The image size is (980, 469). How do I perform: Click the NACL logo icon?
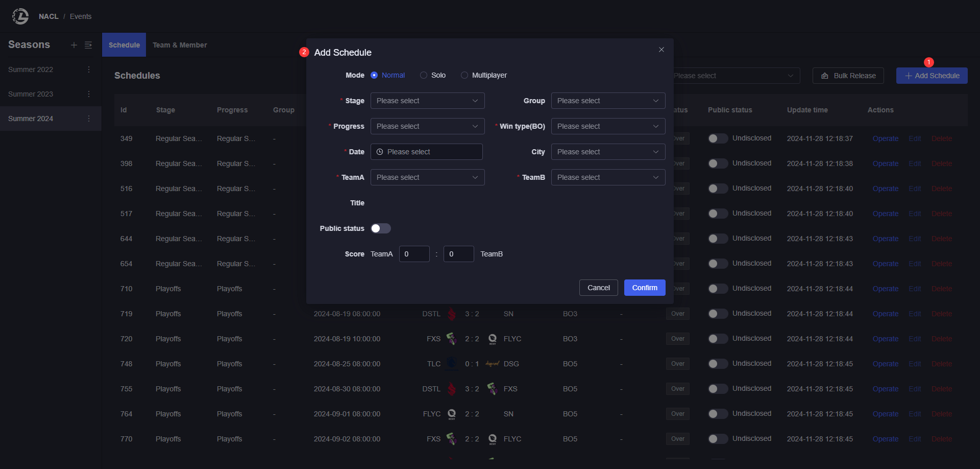click(x=20, y=16)
